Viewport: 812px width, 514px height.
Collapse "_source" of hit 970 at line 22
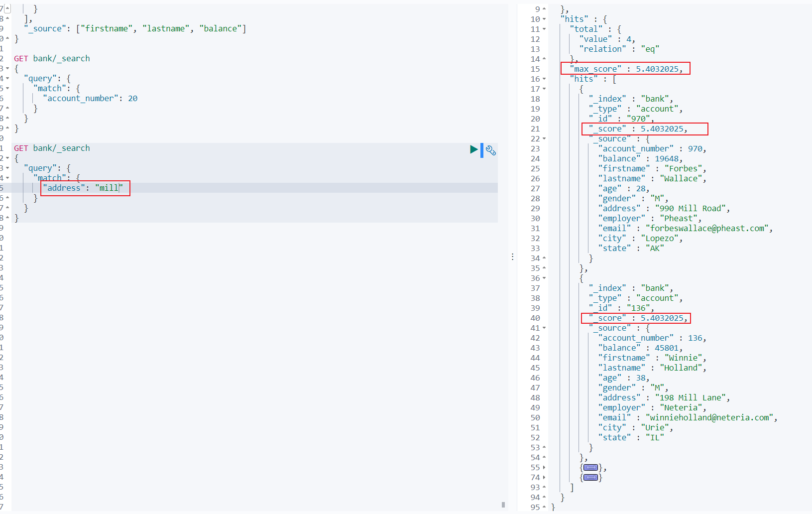click(544, 138)
